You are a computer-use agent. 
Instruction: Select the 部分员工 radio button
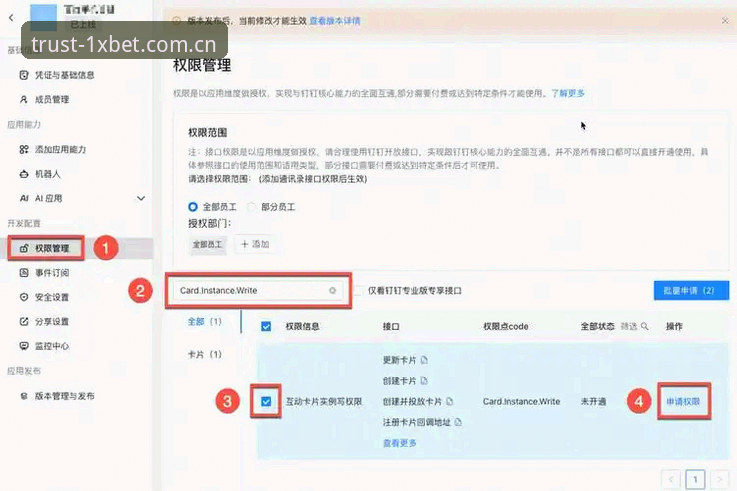[251, 207]
